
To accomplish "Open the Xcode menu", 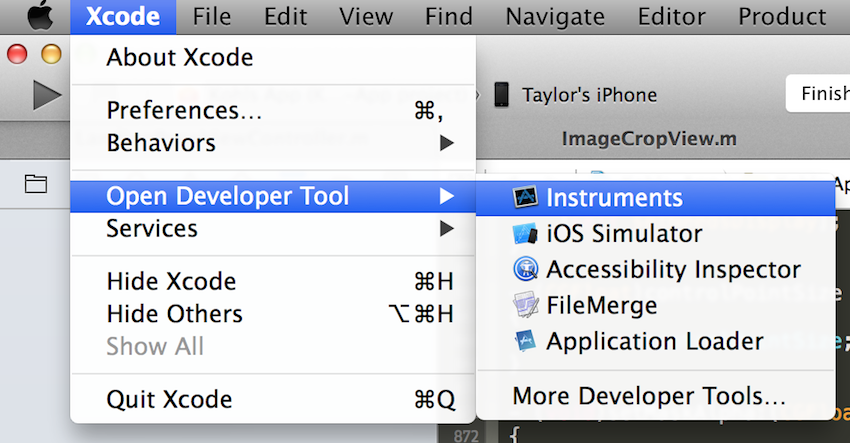I will [123, 17].
